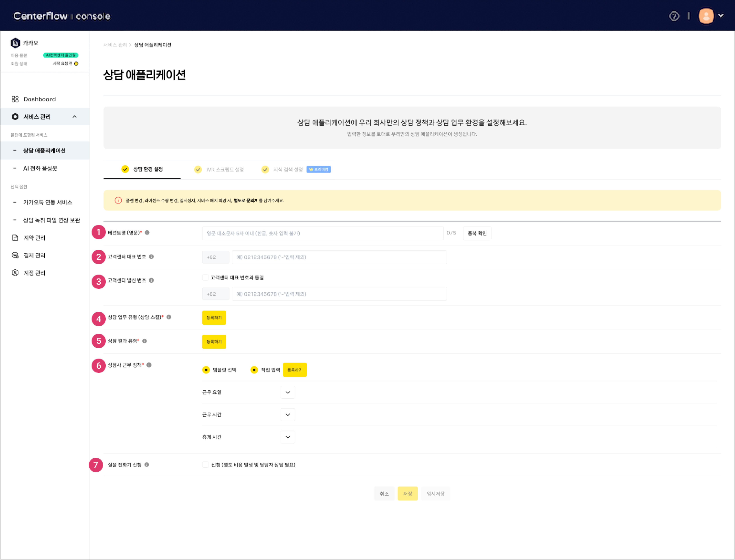The width and height of the screenshot is (735, 560).
Task: Click info icon next to 테넌트명 (영문)
Action: [x=147, y=233]
